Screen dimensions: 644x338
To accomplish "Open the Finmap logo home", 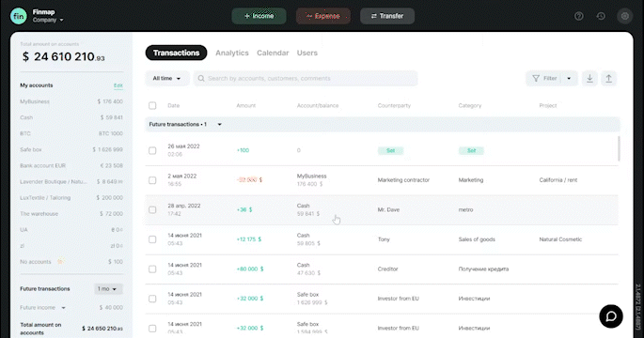I will [19, 16].
